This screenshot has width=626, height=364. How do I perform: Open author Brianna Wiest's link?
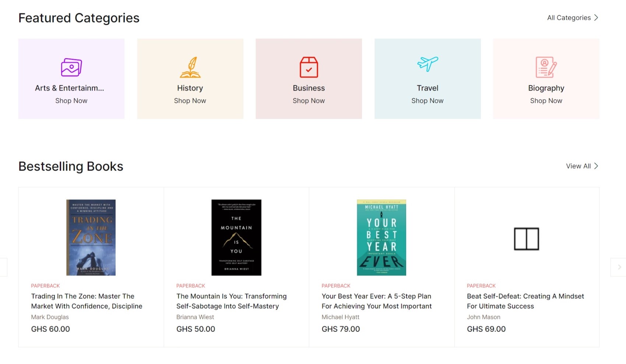[x=195, y=317]
